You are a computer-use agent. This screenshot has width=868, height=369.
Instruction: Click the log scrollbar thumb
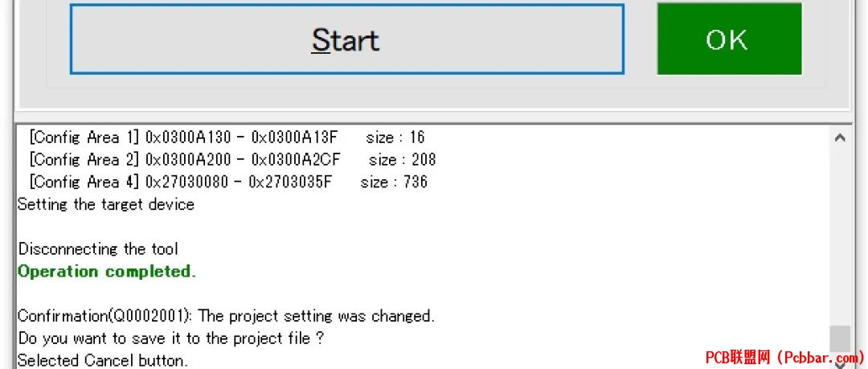point(840,339)
